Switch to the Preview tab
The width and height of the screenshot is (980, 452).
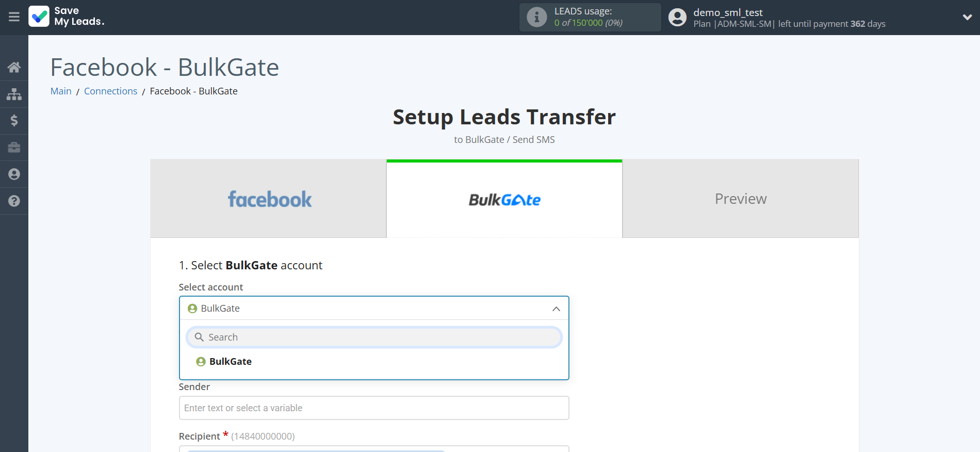740,199
